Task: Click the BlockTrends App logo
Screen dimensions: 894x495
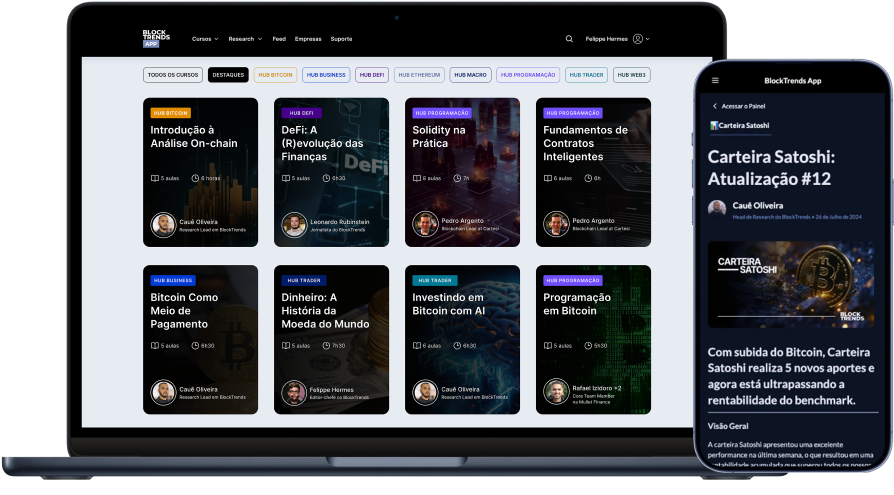Action: click(x=156, y=38)
